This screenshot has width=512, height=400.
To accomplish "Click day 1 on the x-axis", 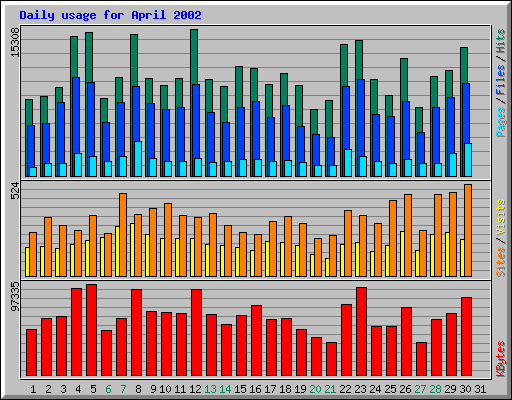I will coord(33,389).
